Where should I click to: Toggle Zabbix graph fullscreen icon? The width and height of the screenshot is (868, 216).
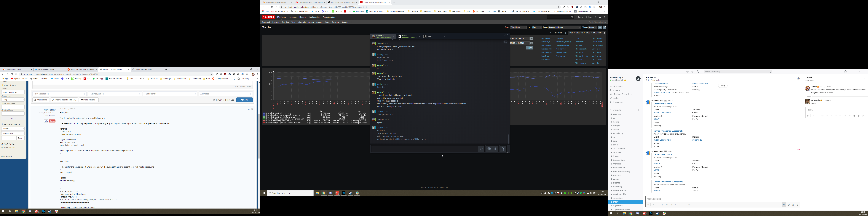pyautogui.click(x=604, y=27)
